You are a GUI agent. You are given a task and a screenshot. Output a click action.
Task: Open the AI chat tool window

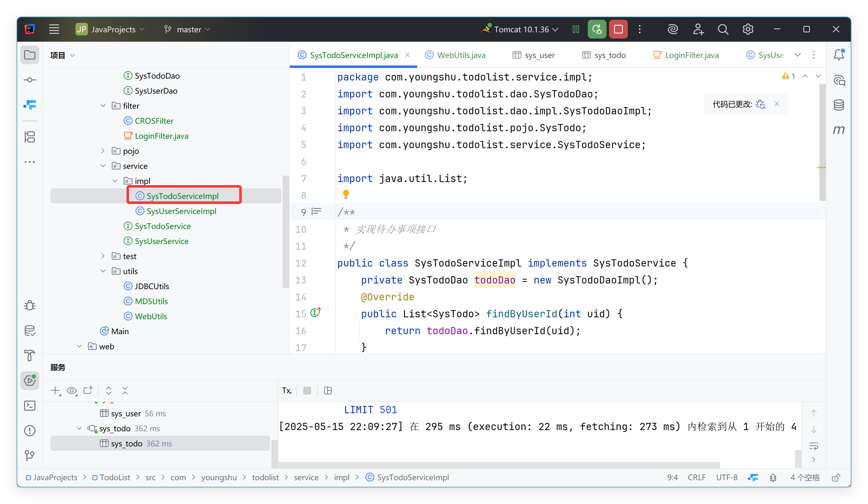click(x=839, y=80)
